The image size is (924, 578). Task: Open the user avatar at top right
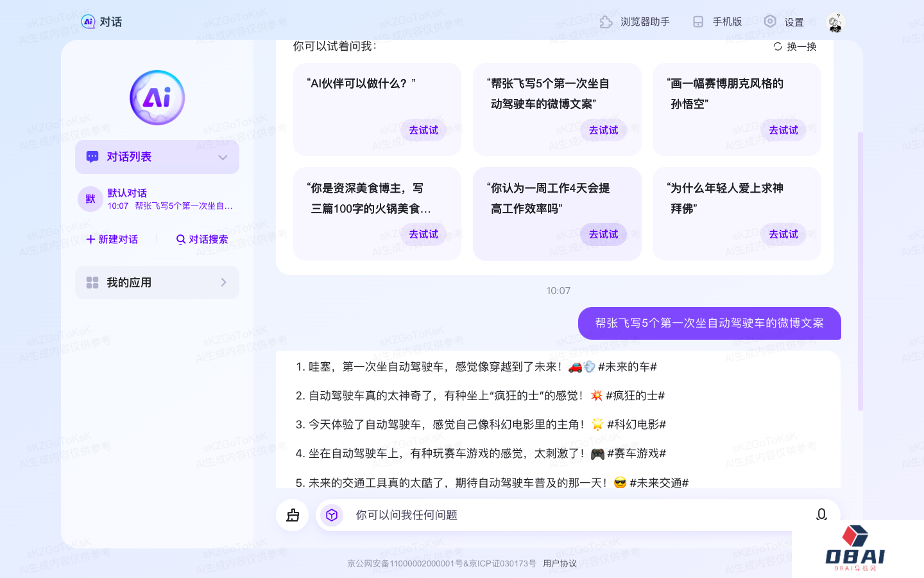(835, 21)
